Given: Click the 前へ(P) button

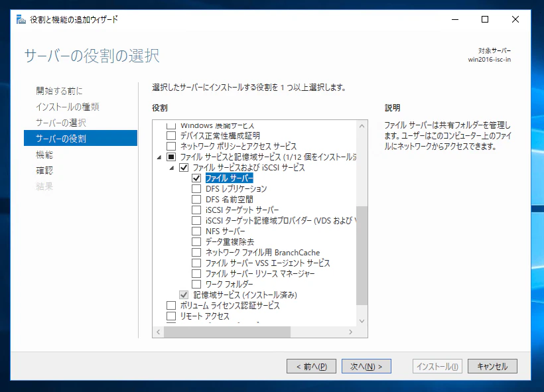Looking at the screenshot, I should (311, 366).
